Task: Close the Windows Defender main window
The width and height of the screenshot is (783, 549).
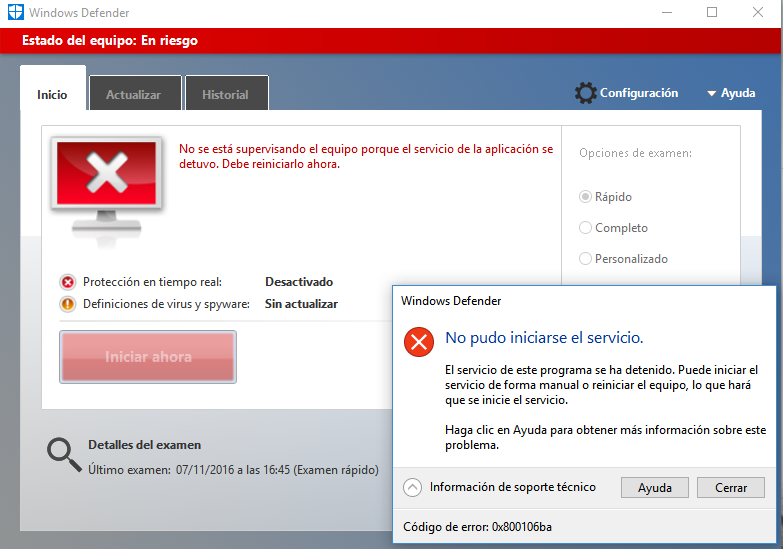Action: (x=758, y=12)
